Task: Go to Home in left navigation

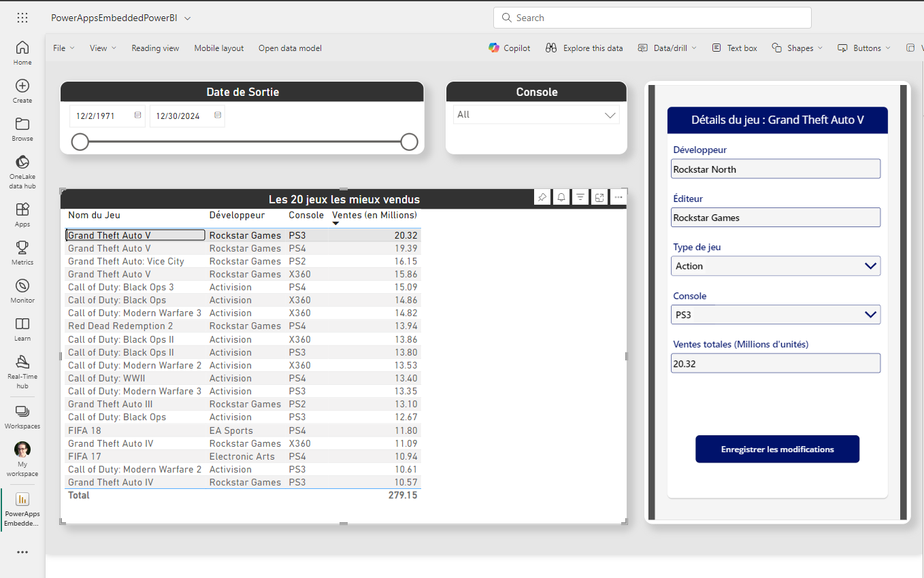Action: (22, 53)
